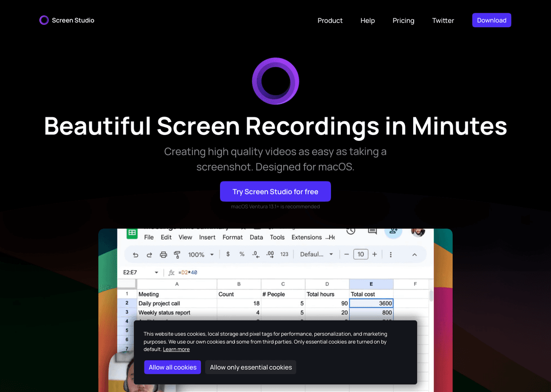Open the Pricing nav link
This screenshot has height=392, width=551.
pos(403,21)
